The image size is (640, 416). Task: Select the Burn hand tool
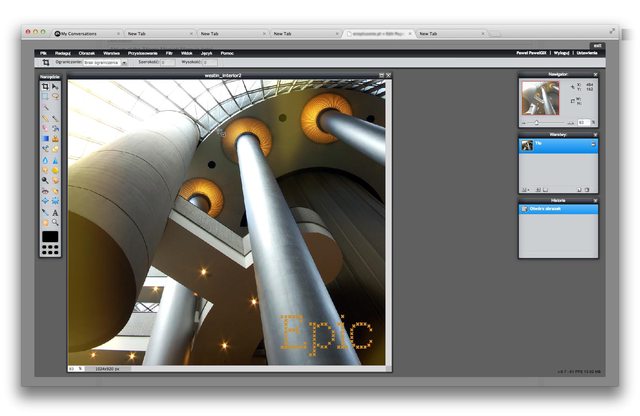(55, 180)
